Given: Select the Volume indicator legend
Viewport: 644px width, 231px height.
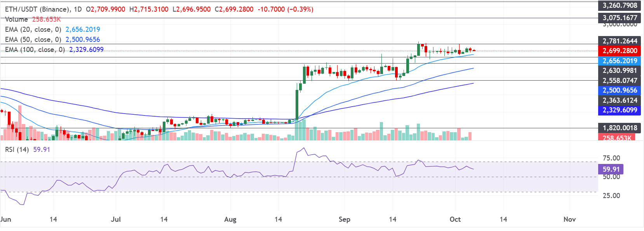Looking at the screenshot, I should (x=16, y=19).
